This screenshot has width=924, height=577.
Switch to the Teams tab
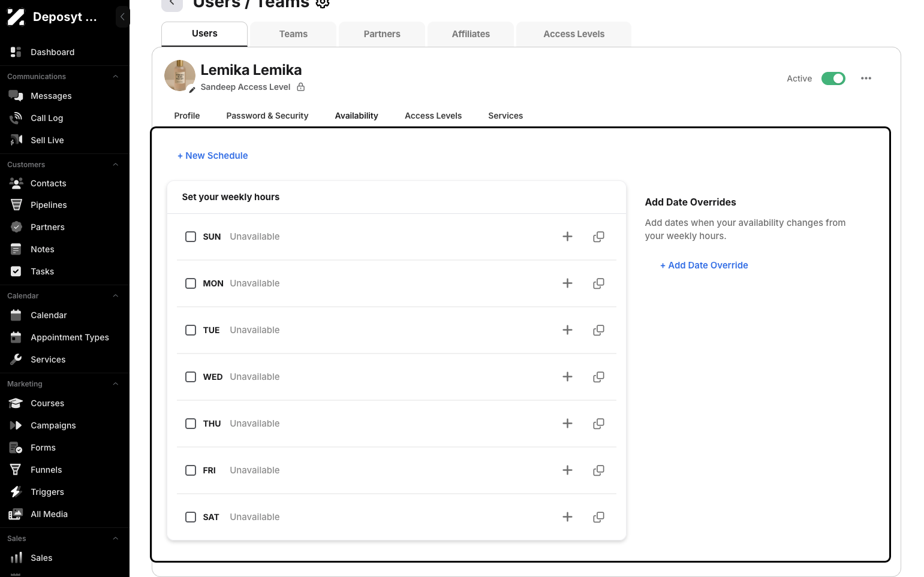point(293,34)
